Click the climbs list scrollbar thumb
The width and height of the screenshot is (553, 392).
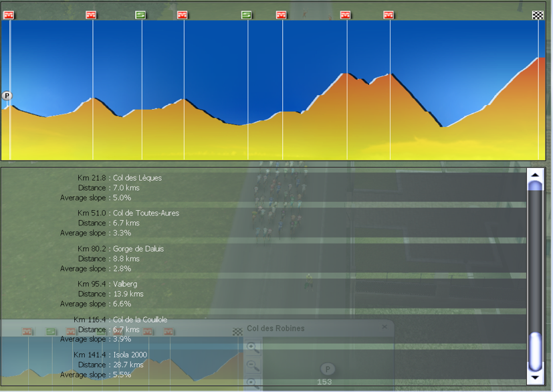(535, 351)
